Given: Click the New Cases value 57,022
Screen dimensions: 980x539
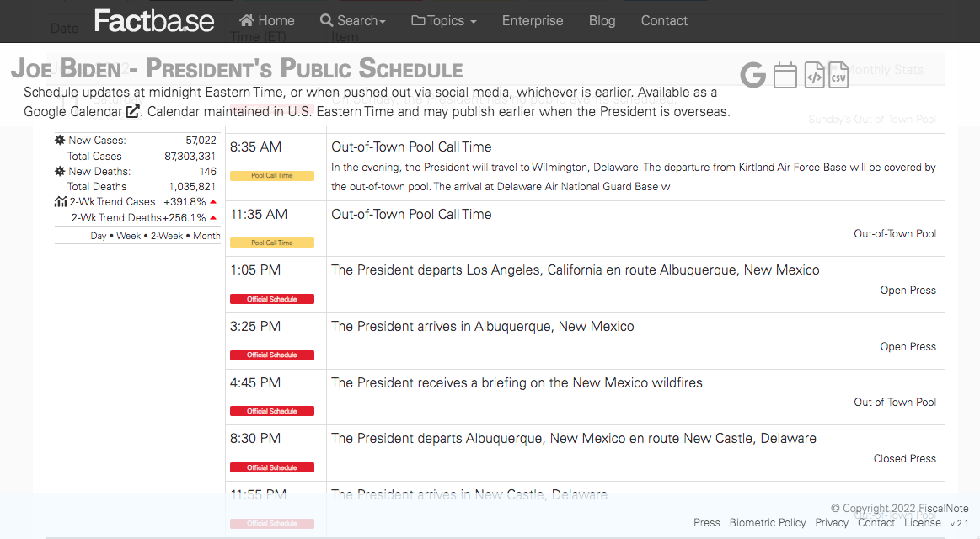Looking at the screenshot, I should pyautogui.click(x=201, y=141).
